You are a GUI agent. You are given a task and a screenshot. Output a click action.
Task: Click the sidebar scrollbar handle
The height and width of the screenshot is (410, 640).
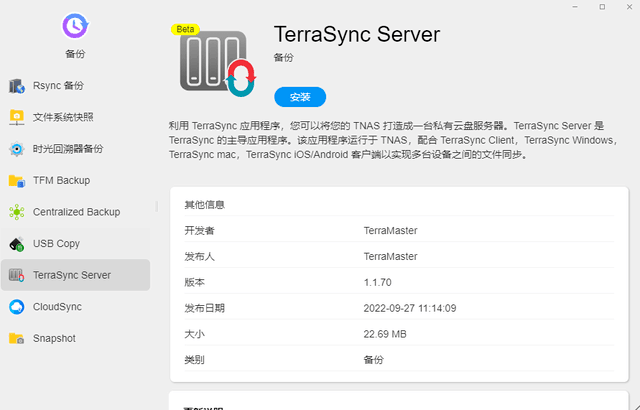point(156,206)
